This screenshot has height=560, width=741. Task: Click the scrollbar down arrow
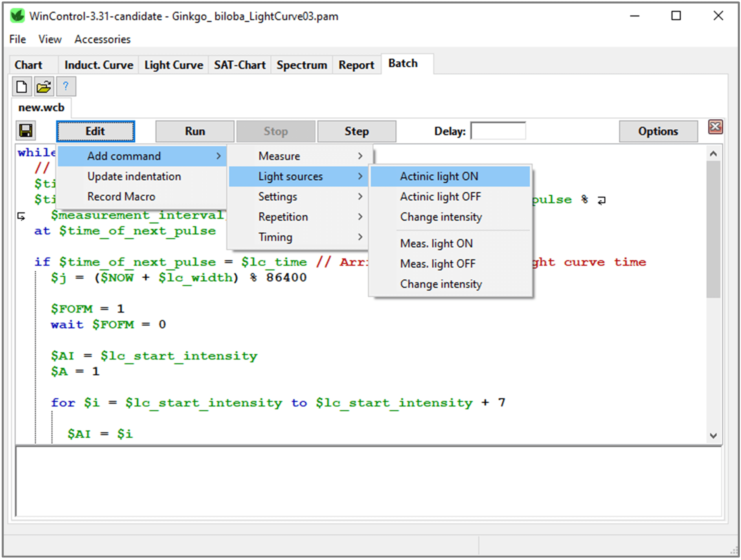click(x=714, y=435)
